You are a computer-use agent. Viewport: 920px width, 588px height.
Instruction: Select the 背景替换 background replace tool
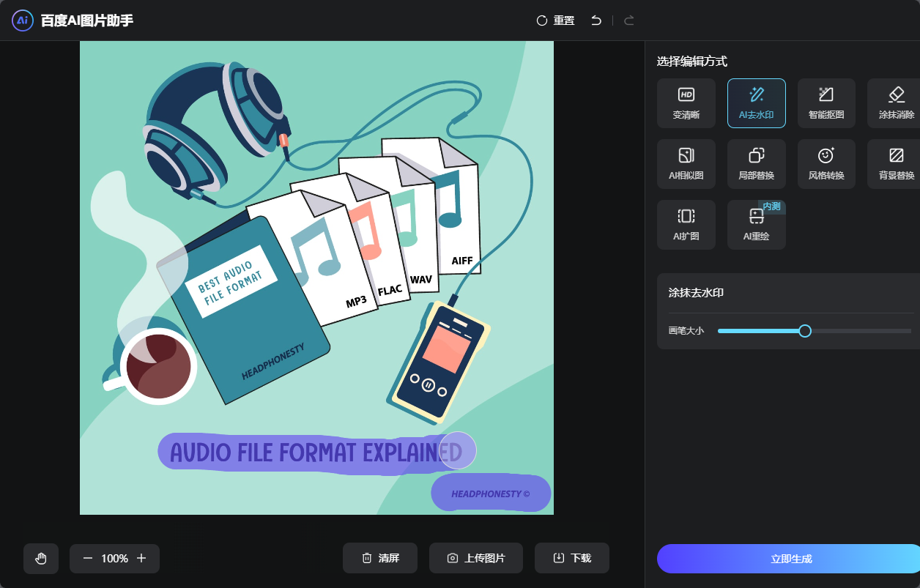point(895,164)
